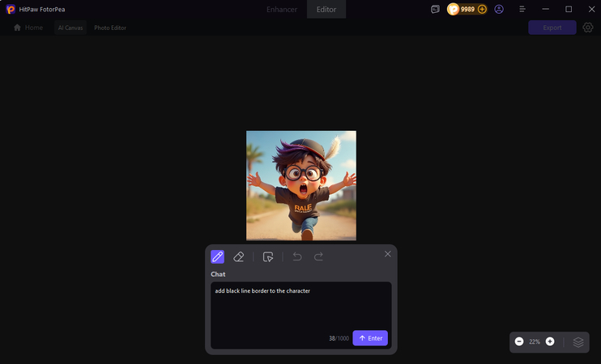Open the AI Canvas tab
601x364 pixels.
tap(70, 28)
